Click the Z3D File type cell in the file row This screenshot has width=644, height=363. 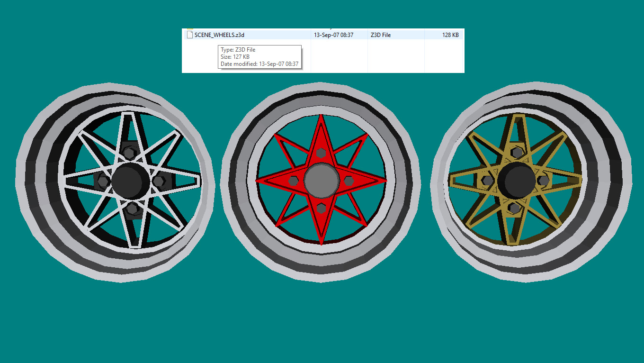tap(381, 35)
